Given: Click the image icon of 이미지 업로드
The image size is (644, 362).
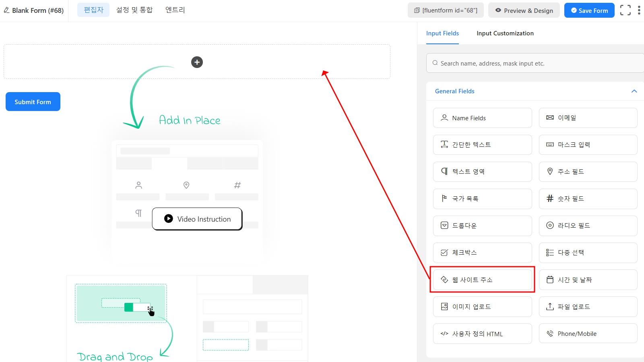Looking at the screenshot, I should point(444,306).
